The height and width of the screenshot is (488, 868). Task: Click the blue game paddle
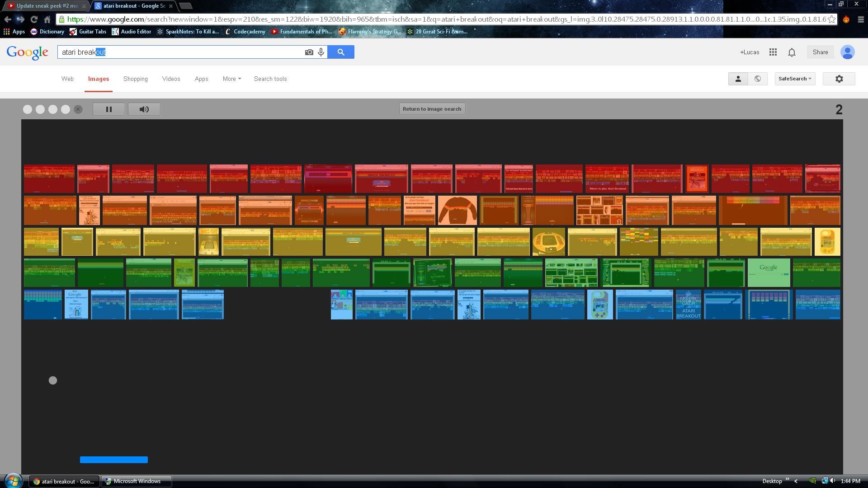(114, 460)
